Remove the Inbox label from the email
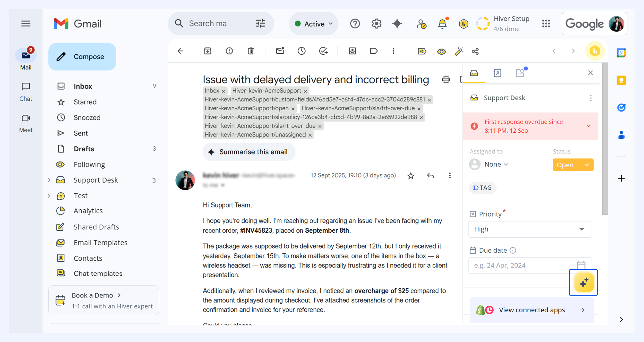Screen dimensions: 644x342 coord(223,91)
